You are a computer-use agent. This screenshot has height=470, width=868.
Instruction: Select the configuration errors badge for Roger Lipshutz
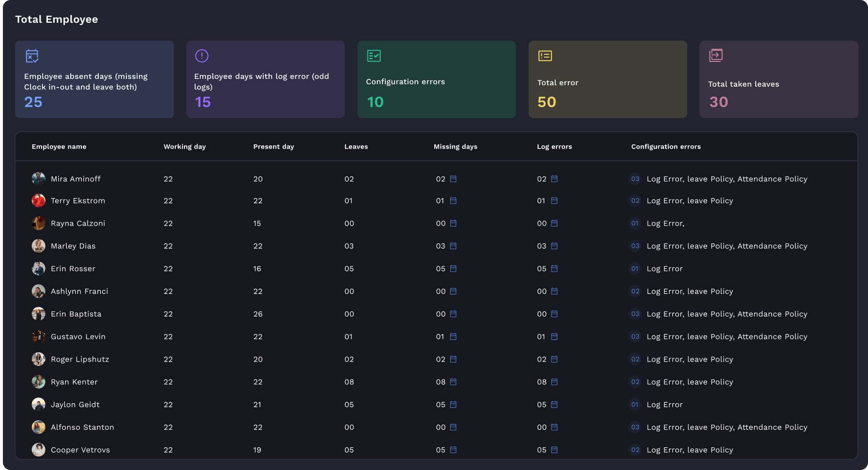[635, 359]
